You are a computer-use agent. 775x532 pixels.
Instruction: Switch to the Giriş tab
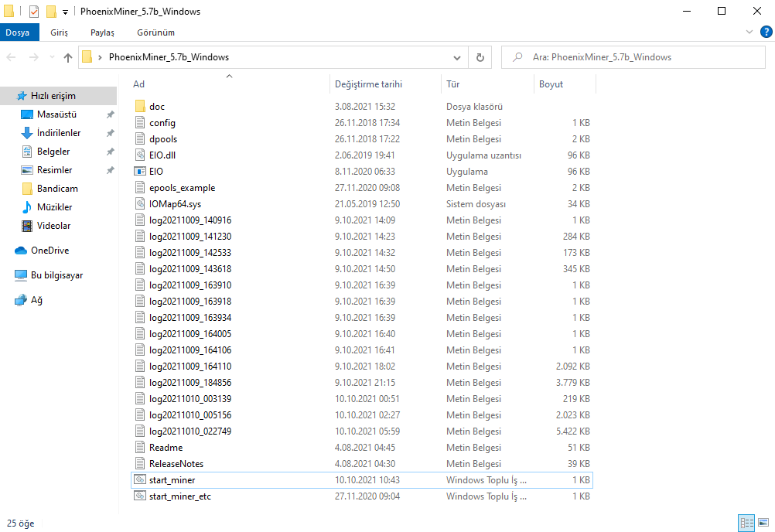pyautogui.click(x=59, y=32)
